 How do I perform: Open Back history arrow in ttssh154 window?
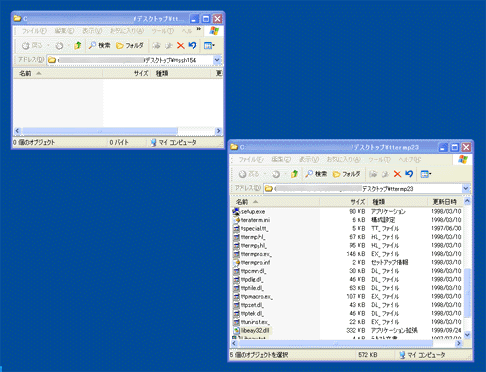tap(48, 45)
